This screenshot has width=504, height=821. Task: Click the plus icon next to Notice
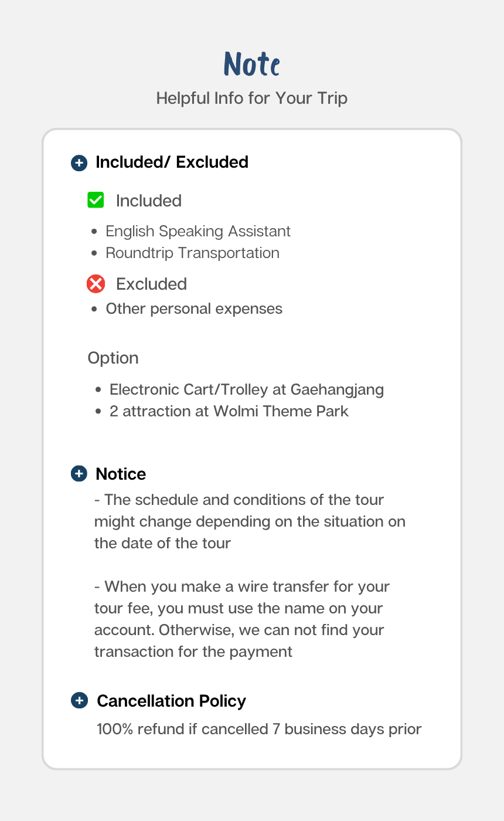pos(79,474)
